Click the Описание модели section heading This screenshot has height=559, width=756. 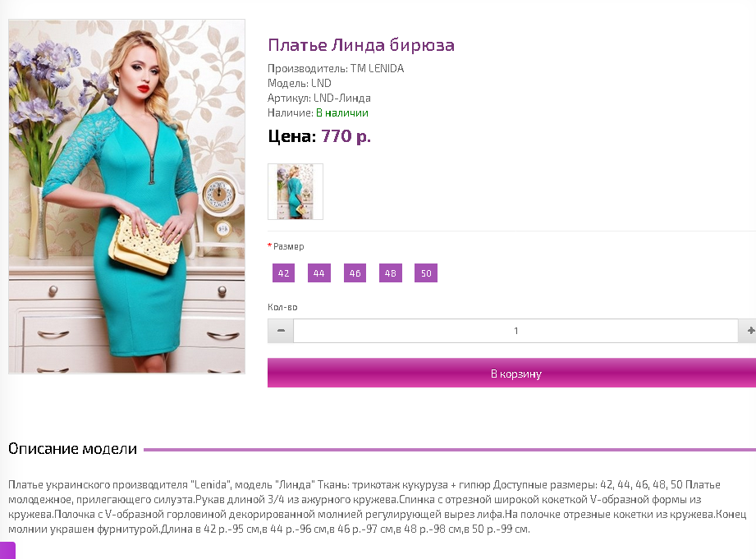point(73,448)
